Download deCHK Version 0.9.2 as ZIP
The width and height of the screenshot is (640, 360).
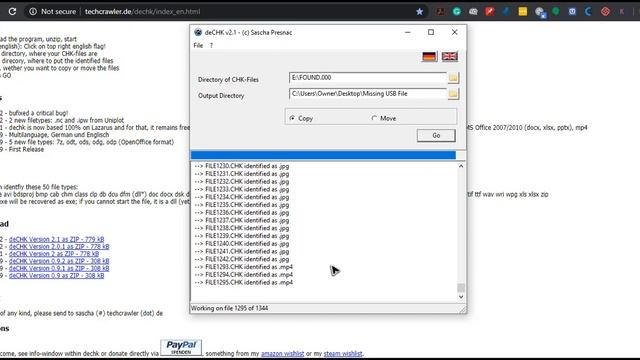[x=59, y=261]
